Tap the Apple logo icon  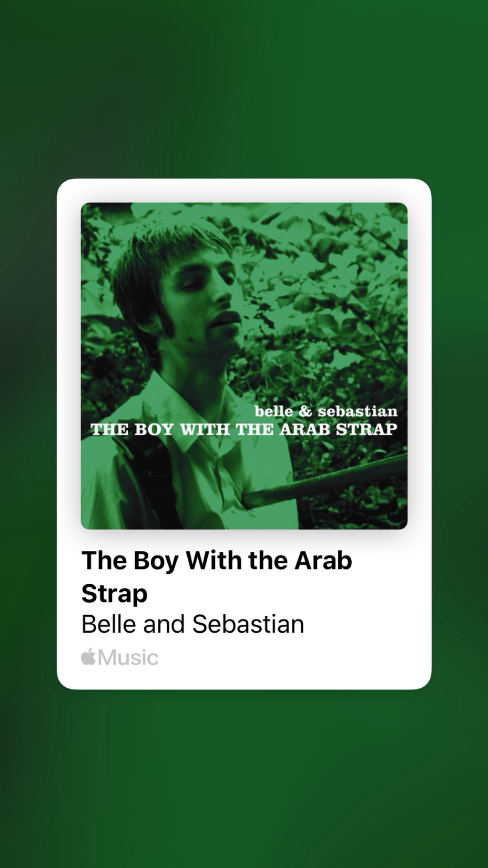[88, 657]
